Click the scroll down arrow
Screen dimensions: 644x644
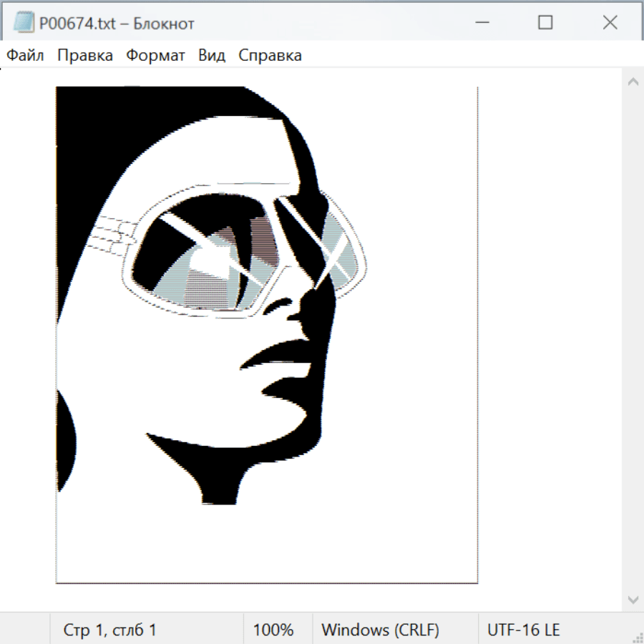point(633,598)
